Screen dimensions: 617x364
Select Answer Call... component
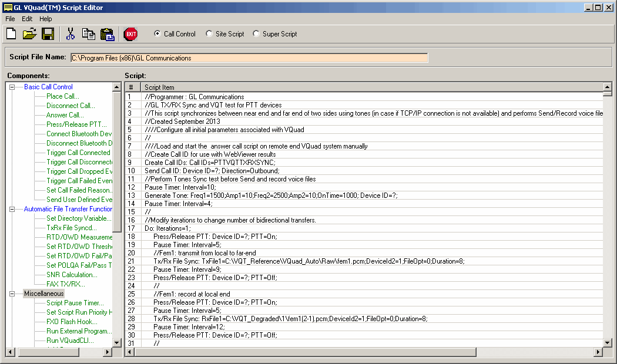[65, 115]
